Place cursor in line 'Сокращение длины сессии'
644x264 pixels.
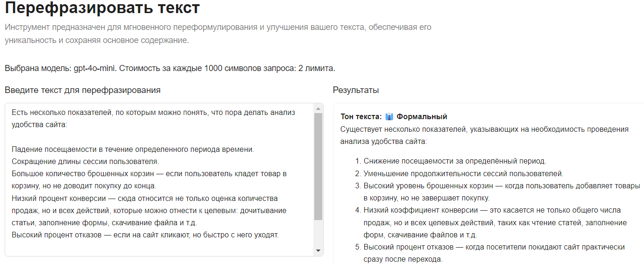pyautogui.click(x=85, y=162)
